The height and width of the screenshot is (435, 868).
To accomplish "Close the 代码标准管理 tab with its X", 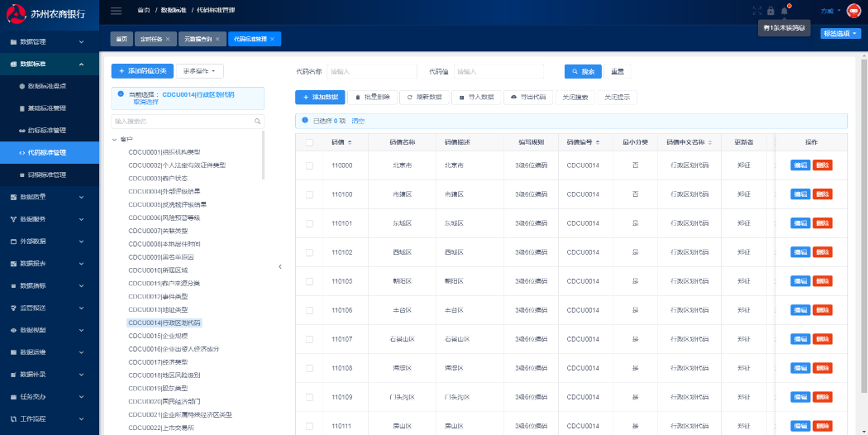I will click(272, 39).
